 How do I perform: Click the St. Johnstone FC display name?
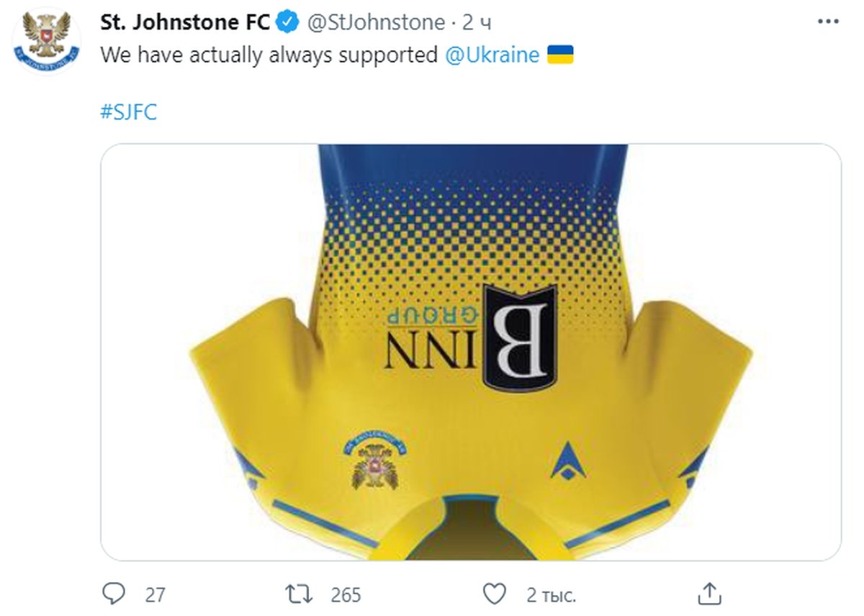tap(185, 23)
